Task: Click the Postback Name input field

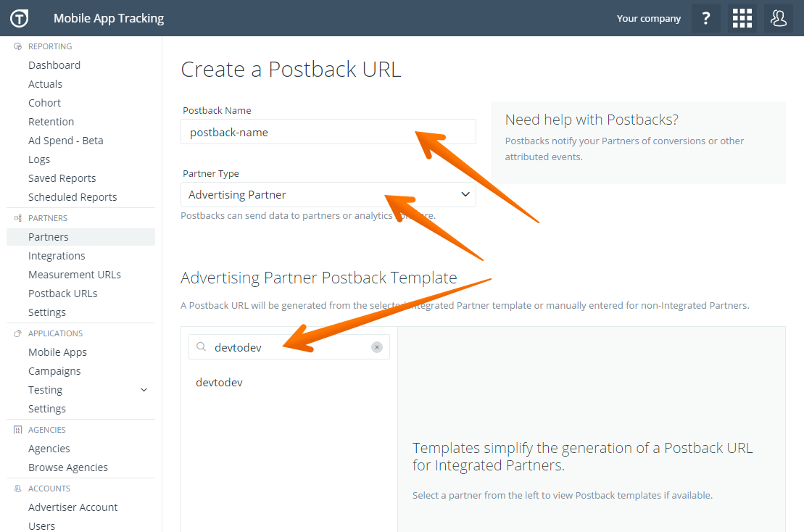Action: coord(328,132)
